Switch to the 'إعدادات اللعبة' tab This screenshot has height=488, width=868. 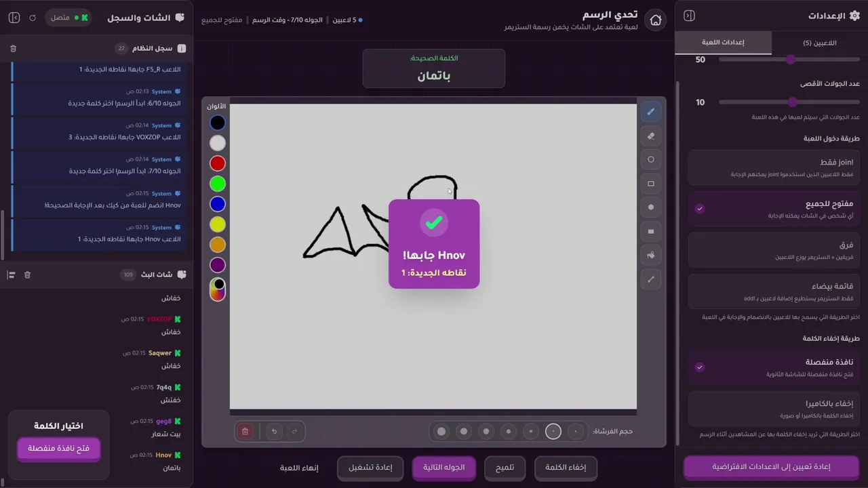[x=723, y=43]
